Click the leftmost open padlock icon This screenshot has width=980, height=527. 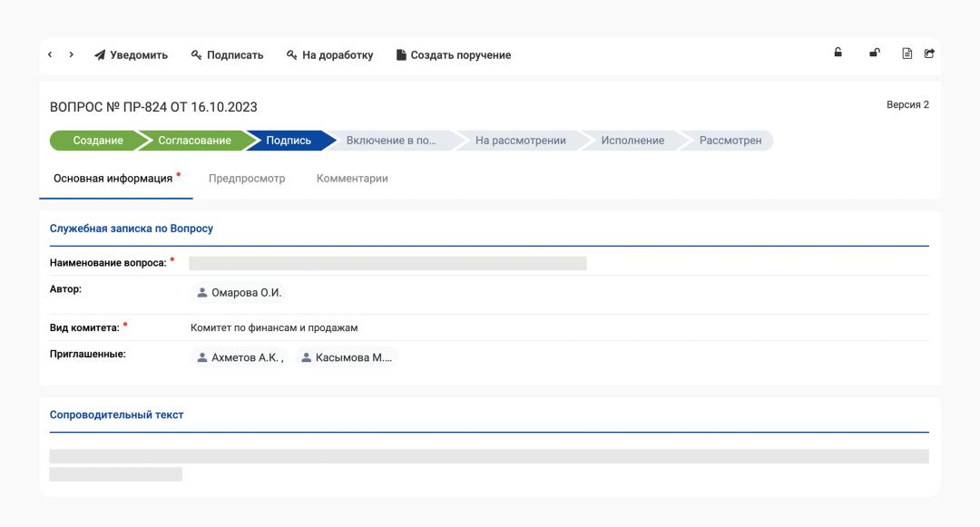tap(838, 54)
